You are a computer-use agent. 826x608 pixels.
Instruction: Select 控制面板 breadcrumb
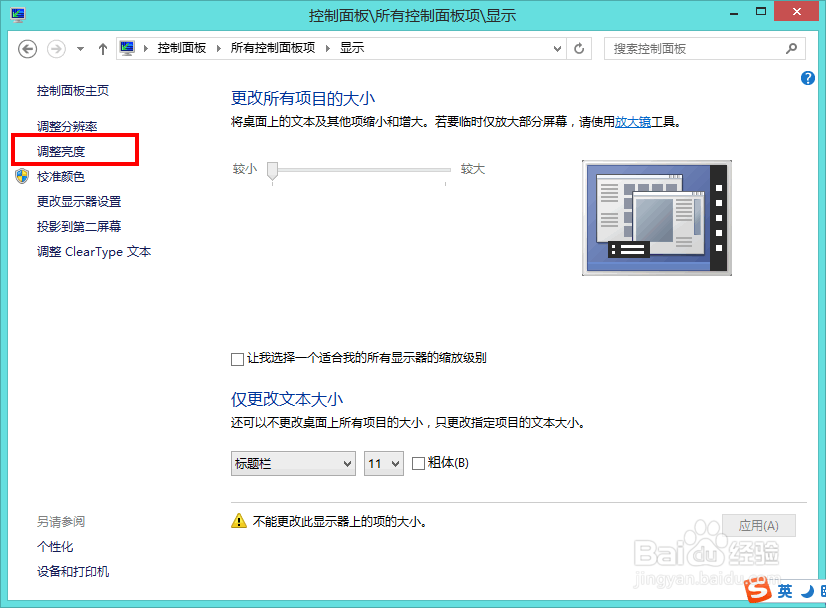click(182, 48)
